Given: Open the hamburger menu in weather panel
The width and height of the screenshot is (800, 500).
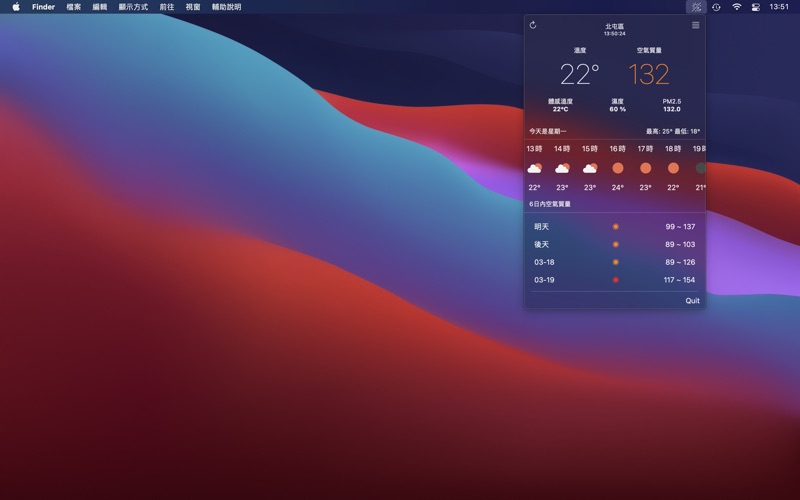Looking at the screenshot, I should pos(695,25).
